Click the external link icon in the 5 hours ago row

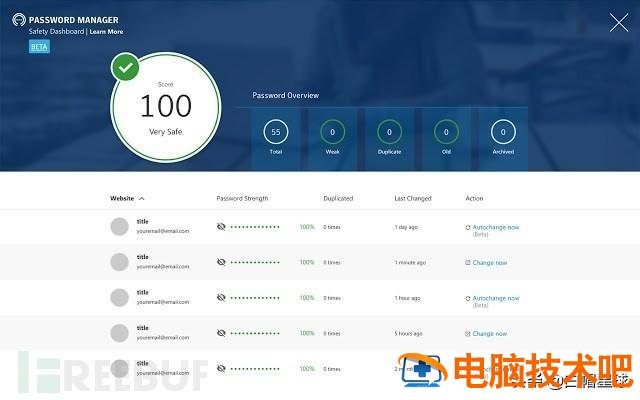[468, 333]
